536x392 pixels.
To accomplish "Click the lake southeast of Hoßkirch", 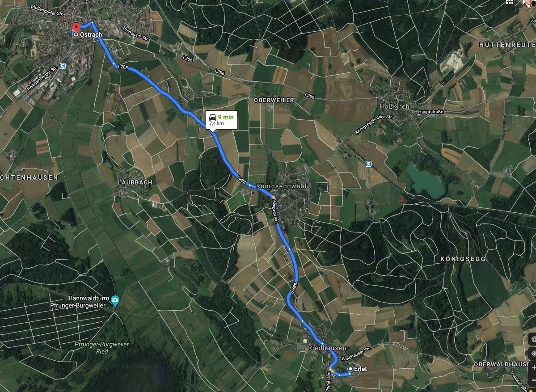I will pos(425,181).
